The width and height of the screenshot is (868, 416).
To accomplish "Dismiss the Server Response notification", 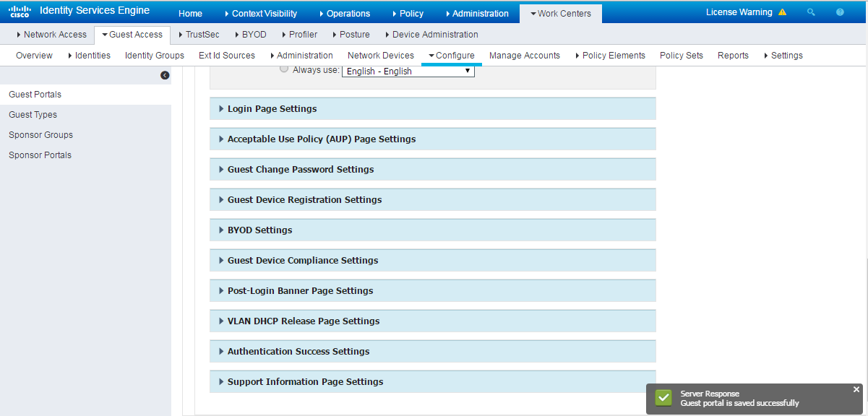I will pos(856,389).
